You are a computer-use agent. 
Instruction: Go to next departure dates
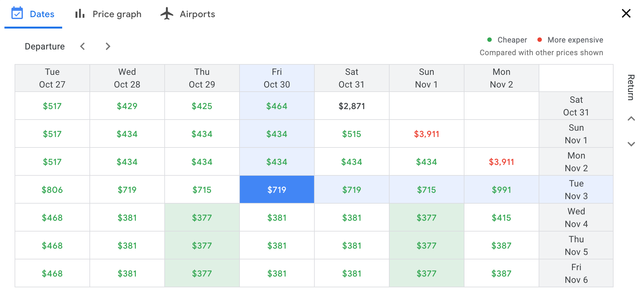108,46
